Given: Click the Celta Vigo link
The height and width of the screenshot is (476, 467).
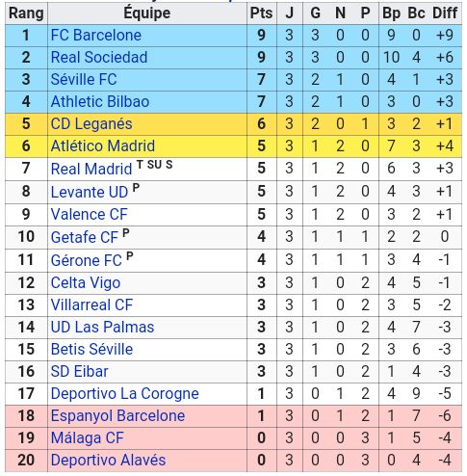Looking at the screenshot, I should click(x=86, y=283).
